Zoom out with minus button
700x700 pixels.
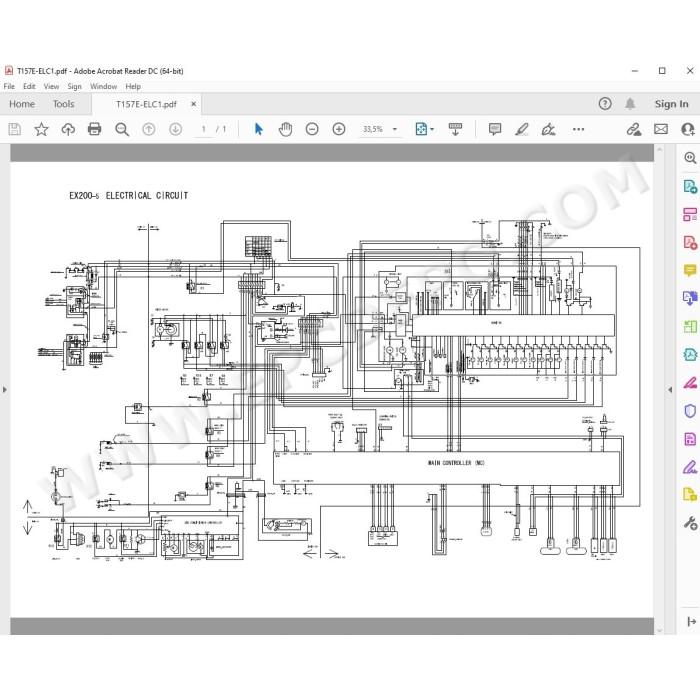[x=312, y=129]
